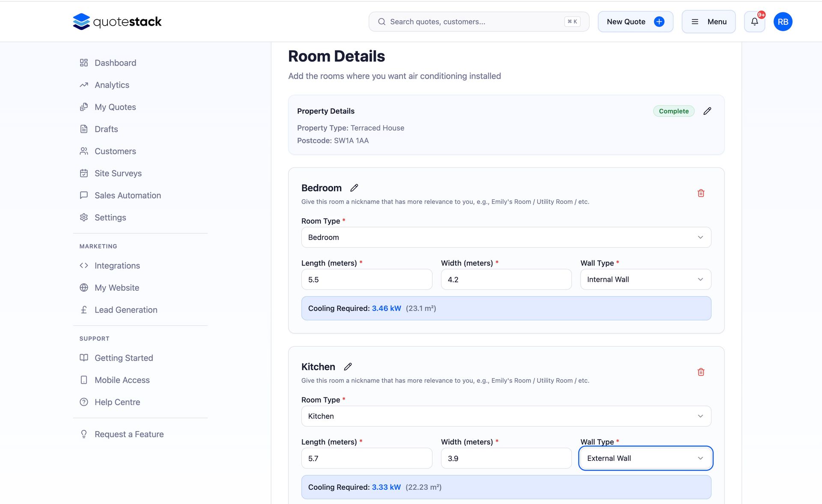The width and height of the screenshot is (822, 504).
Task: Focus the search quotes field
Action: [475, 22]
